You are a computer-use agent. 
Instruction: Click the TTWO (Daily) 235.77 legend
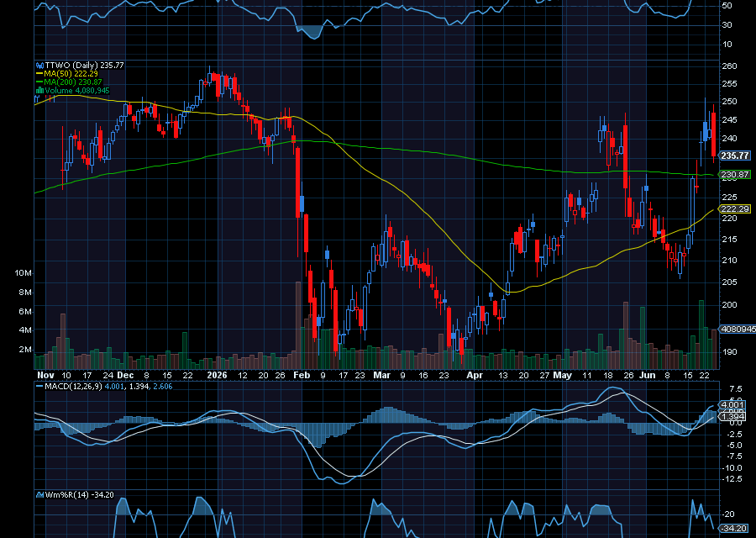(x=80, y=65)
